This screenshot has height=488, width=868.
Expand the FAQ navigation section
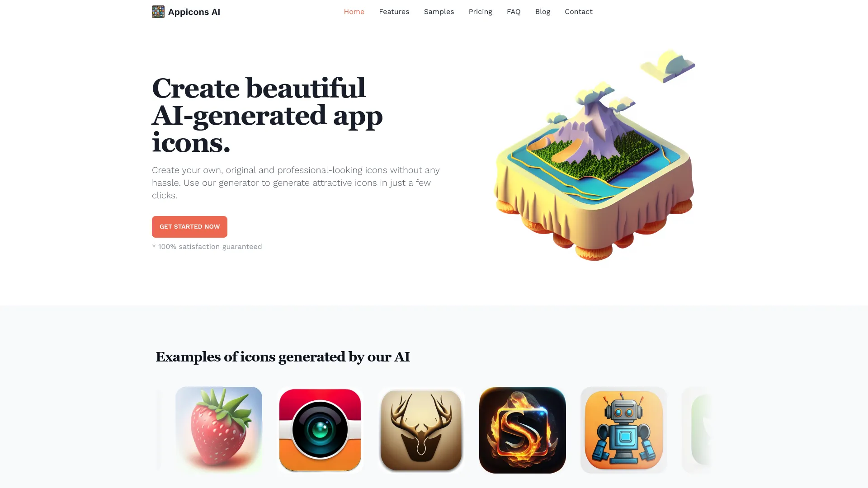pyautogui.click(x=514, y=12)
